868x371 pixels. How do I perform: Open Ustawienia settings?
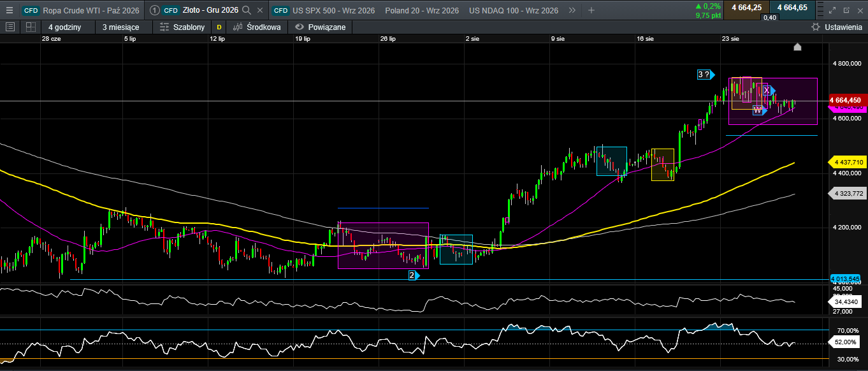click(836, 27)
